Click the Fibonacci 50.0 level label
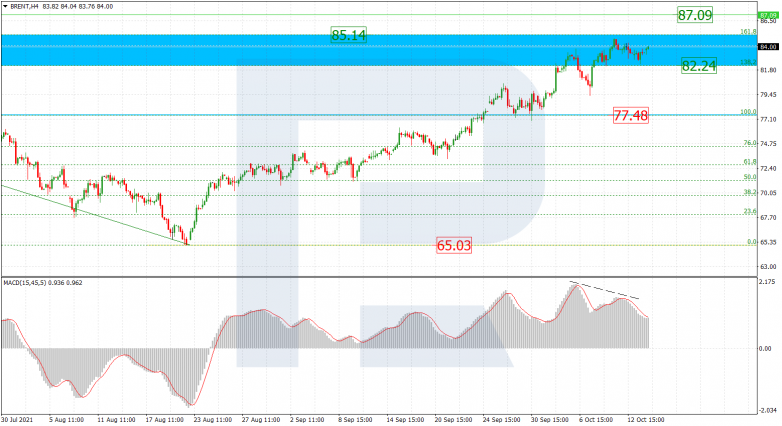782x426 pixels. pos(750,177)
